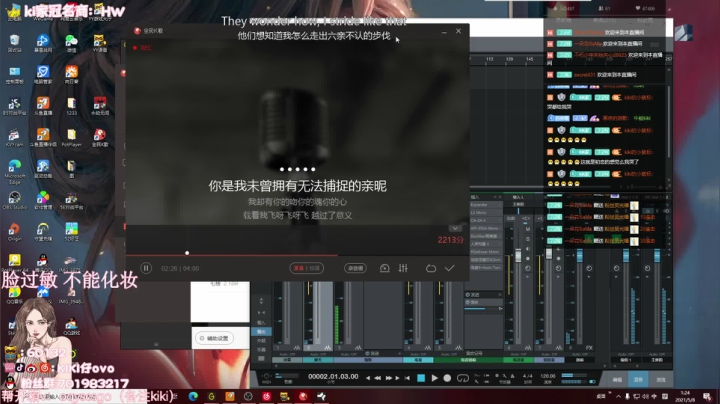Toggle the DAW loop mode
The width and height of the screenshot is (720, 404).
pos(463,378)
